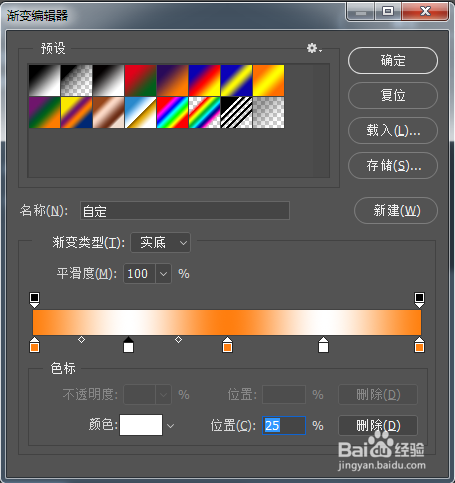Viewport: 455px width, 483px height.
Task: Open the presets gear menu
Action: [x=314, y=49]
